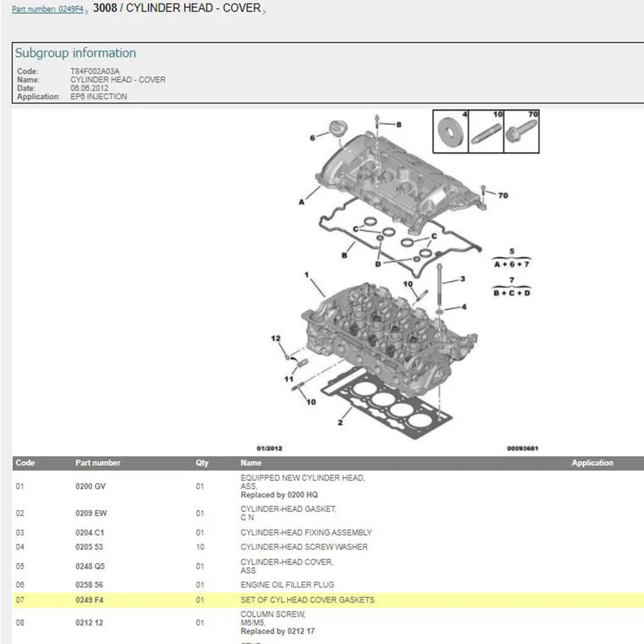Screen dimensions: 644x644
Task: Select 'ENGINE OIL FILLER PLUG' name
Action: [x=287, y=585]
